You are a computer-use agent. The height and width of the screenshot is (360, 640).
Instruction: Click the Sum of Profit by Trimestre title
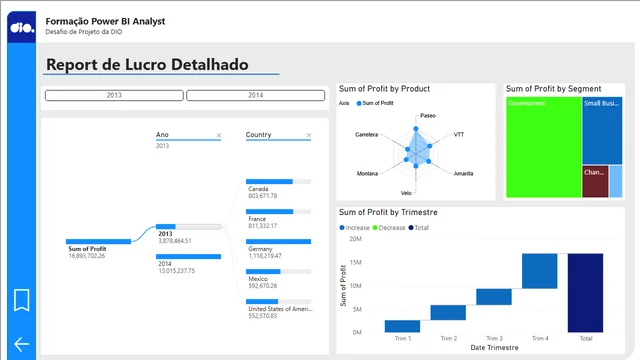(x=388, y=212)
